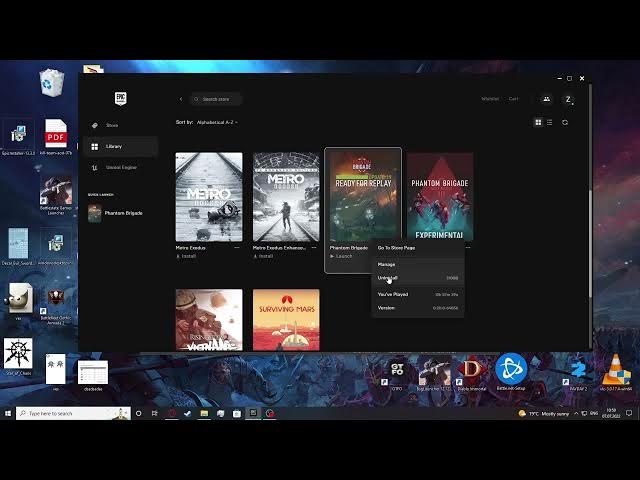The width and height of the screenshot is (640, 480).
Task: Open the blue 2 logo desktop shortcut
Action: point(578,374)
